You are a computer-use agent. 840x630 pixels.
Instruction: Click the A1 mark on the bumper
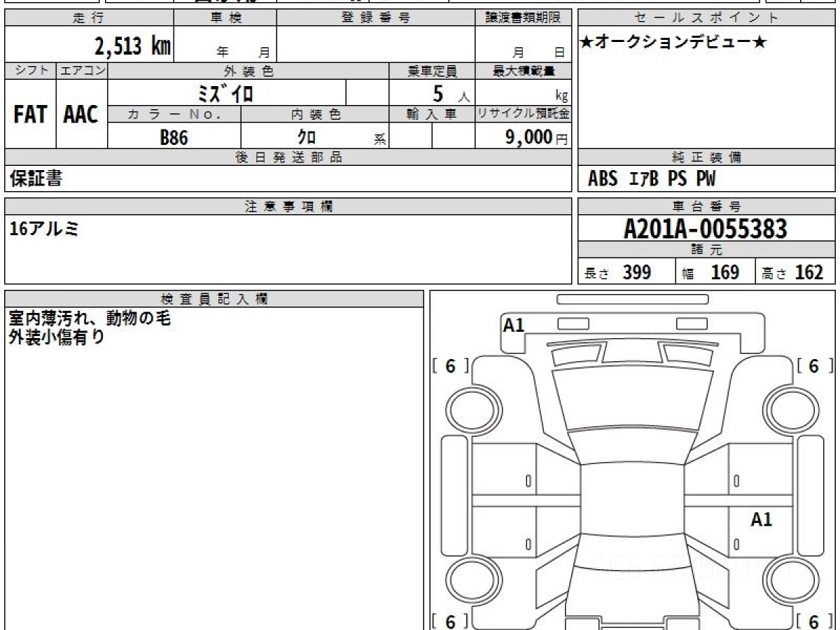(x=514, y=325)
